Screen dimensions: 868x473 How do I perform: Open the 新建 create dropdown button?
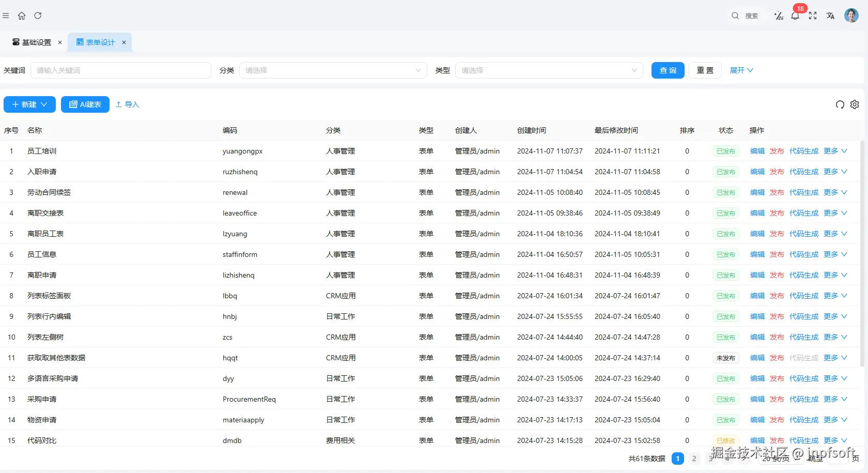(29, 104)
